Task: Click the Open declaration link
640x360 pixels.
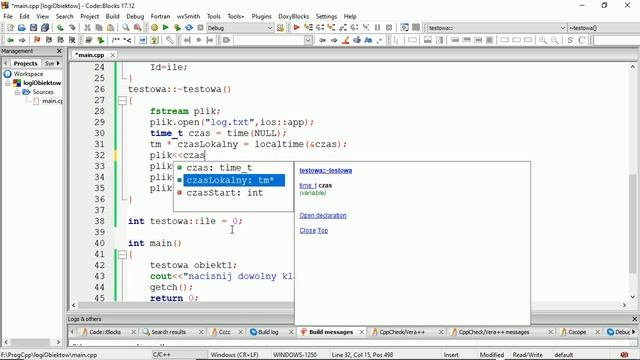Action: point(323,216)
